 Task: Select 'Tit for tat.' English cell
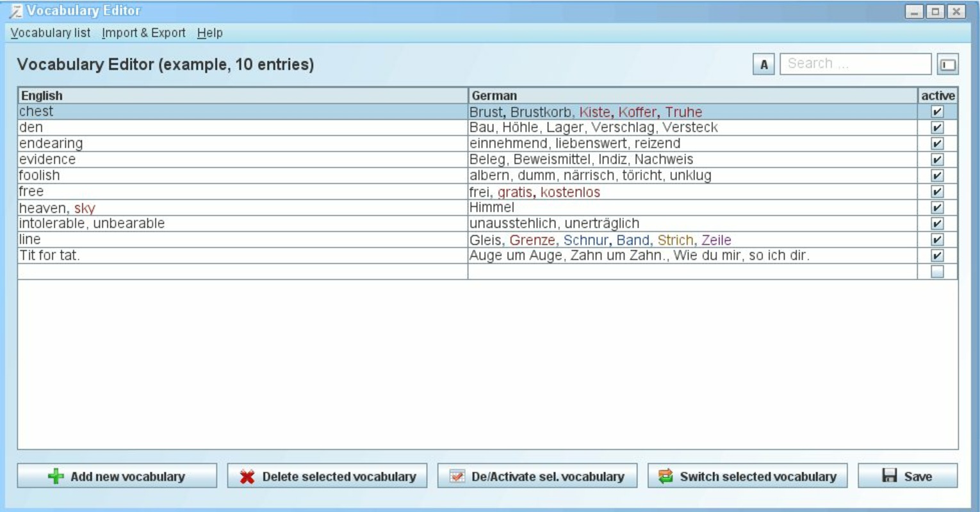click(x=243, y=255)
